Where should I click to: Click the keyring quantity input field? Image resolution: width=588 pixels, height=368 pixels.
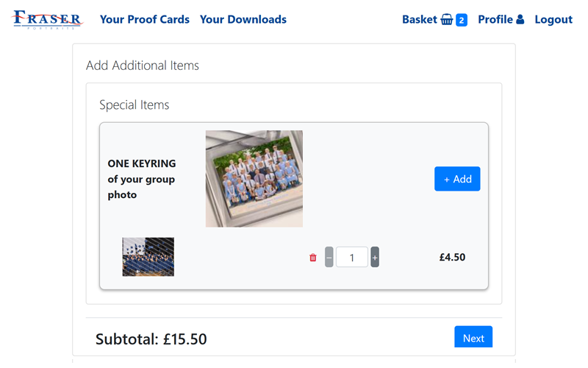click(x=352, y=257)
